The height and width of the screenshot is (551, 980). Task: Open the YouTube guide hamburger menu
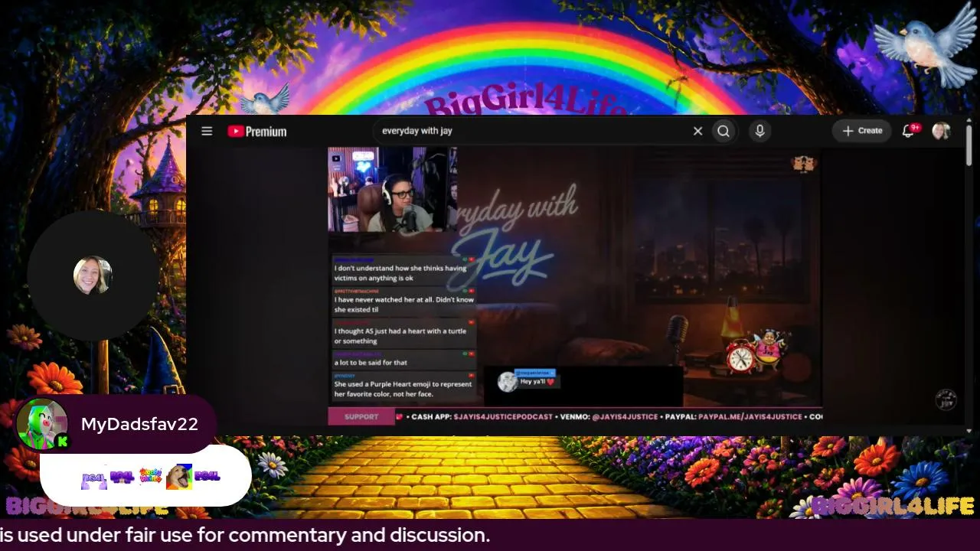click(x=207, y=131)
